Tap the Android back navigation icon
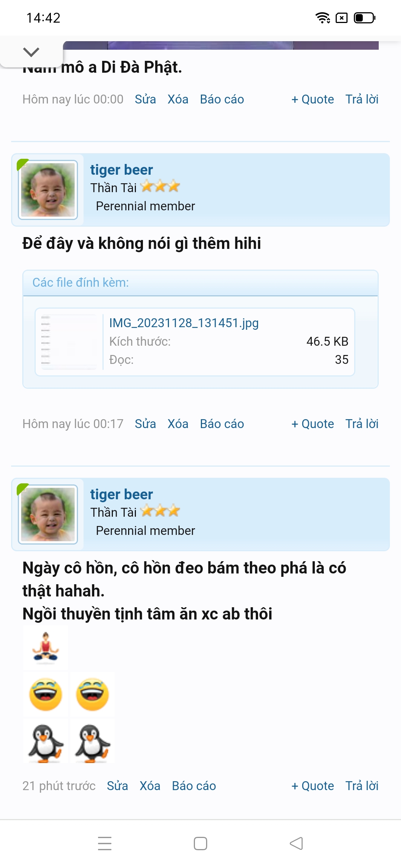This screenshot has width=401, height=868. pyautogui.click(x=296, y=844)
